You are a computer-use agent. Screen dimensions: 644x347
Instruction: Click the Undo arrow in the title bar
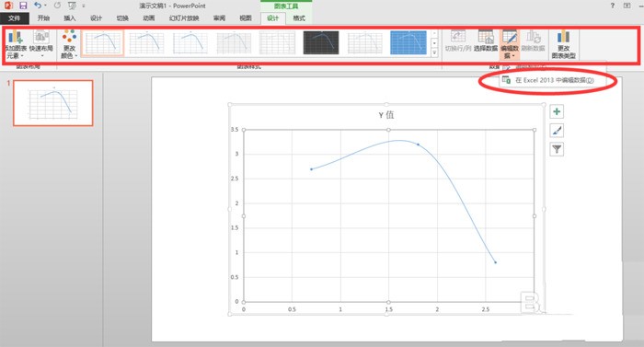click(38, 6)
